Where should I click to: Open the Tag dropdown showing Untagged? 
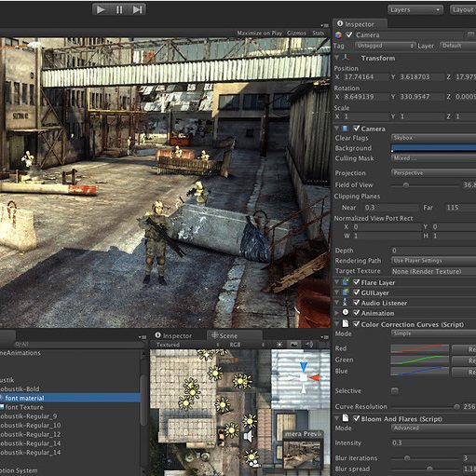[x=385, y=46]
